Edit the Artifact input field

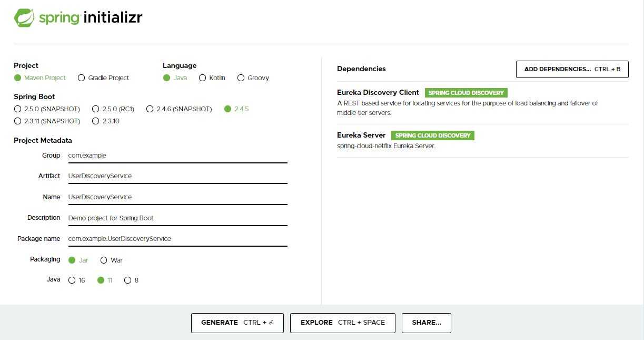coord(177,176)
